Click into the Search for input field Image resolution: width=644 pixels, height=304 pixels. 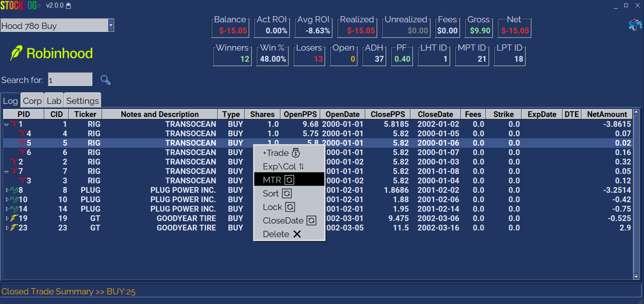70,80
